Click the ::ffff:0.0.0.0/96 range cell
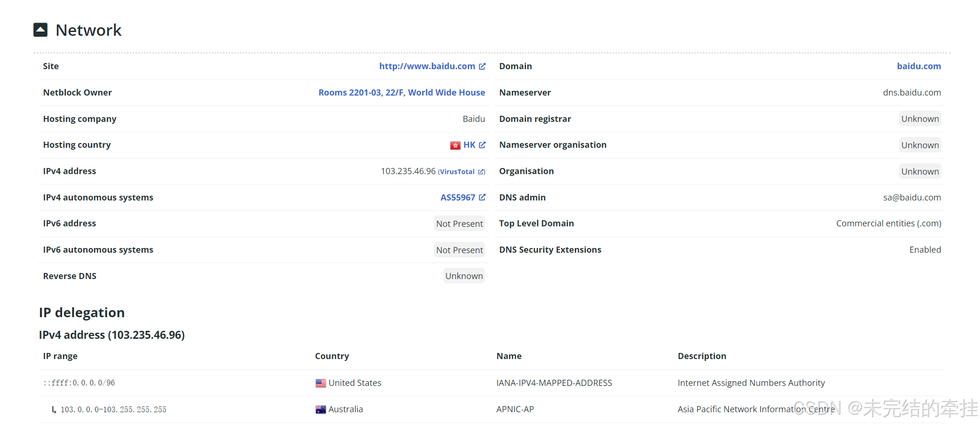This screenshot has height=424, width=980. pyautogui.click(x=79, y=383)
